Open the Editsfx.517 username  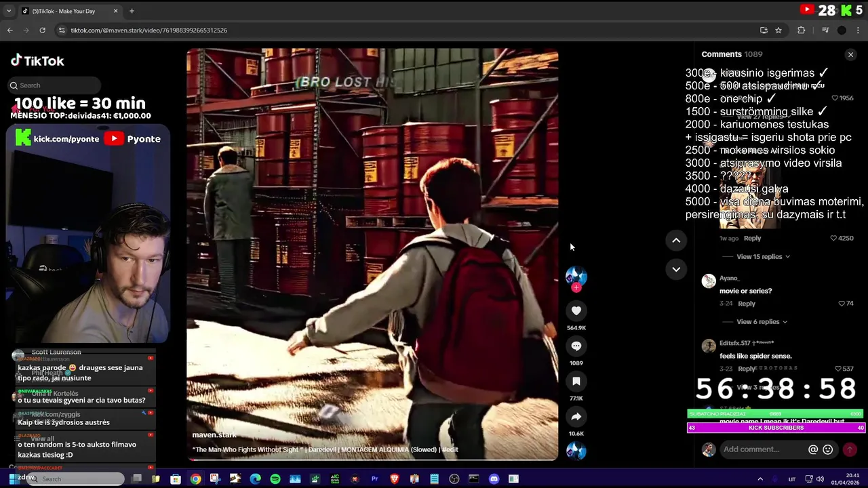tap(747, 343)
